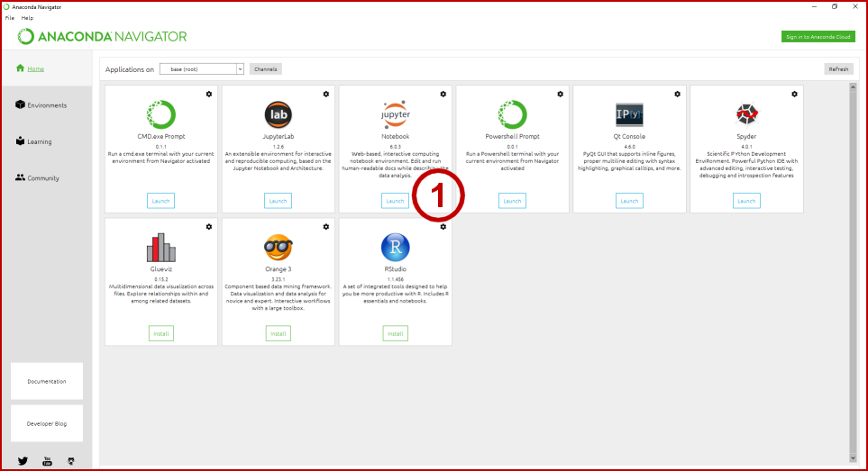Install RStudio
The width and height of the screenshot is (868, 471).
(396, 333)
